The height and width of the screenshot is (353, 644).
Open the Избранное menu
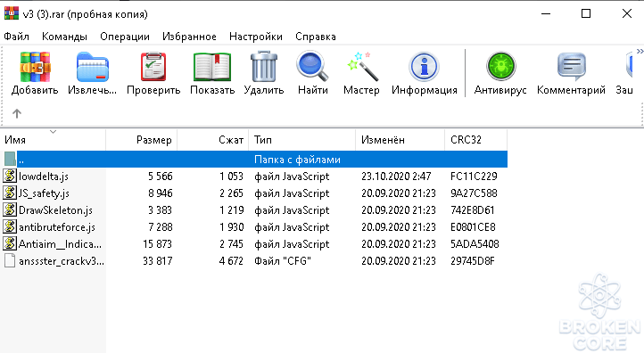tap(189, 37)
